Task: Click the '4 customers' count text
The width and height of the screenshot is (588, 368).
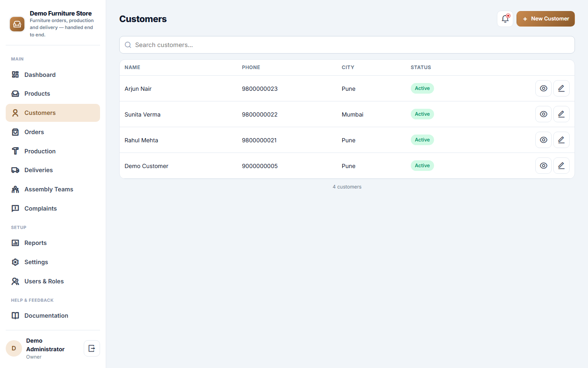Action: click(347, 187)
